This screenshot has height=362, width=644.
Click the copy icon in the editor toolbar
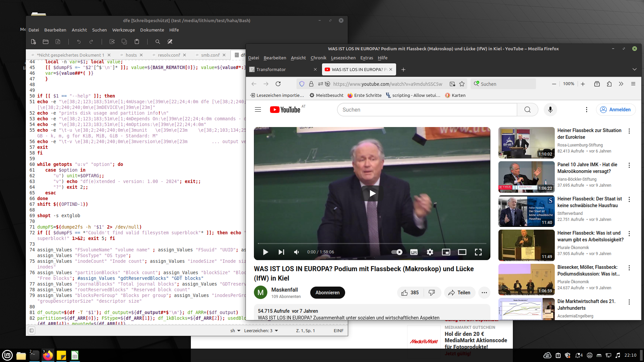(124, 42)
